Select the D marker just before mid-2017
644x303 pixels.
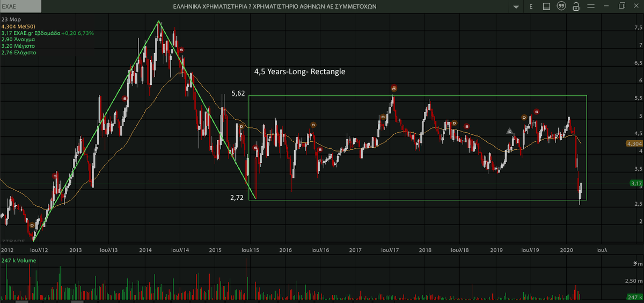[x=383, y=117]
